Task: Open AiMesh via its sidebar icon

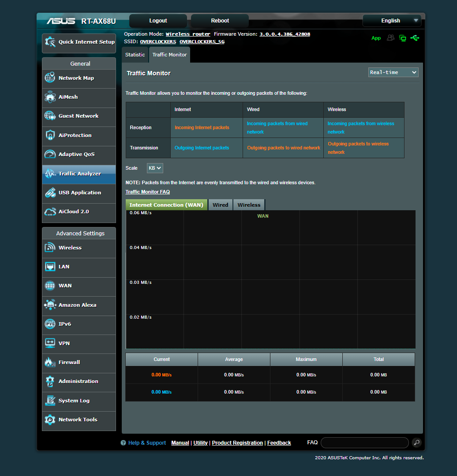Action: coord(50,97)
